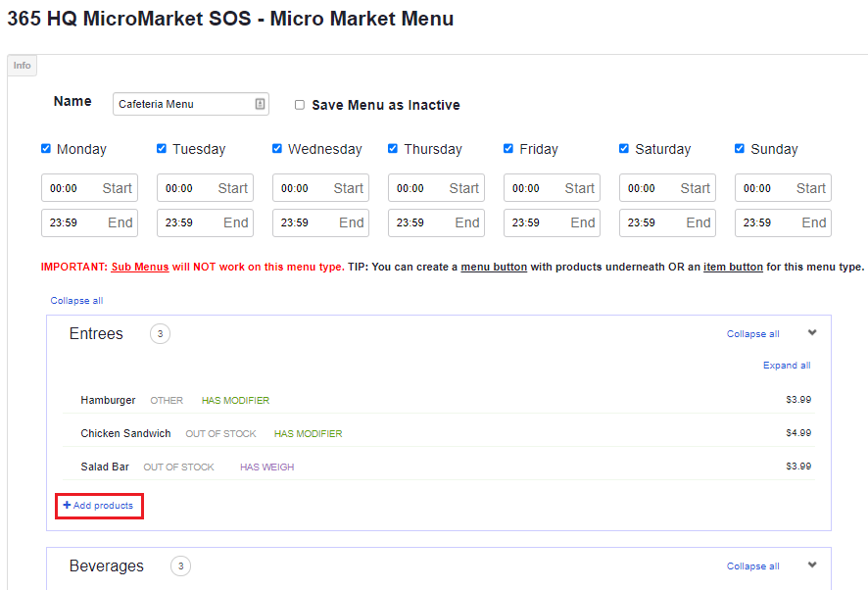Collapse the Entrees section chevron

click(812, 332)
